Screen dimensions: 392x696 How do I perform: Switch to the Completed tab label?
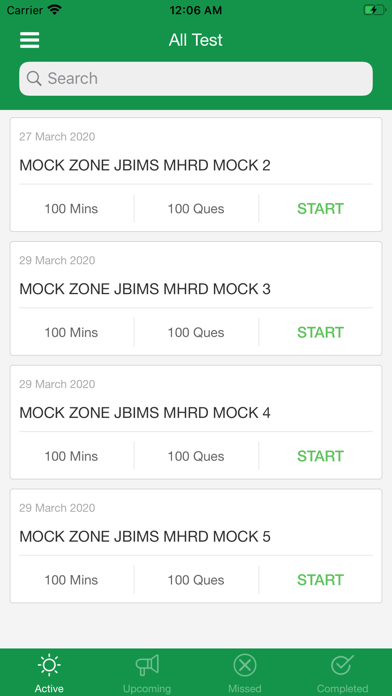[x=342, y=689]
